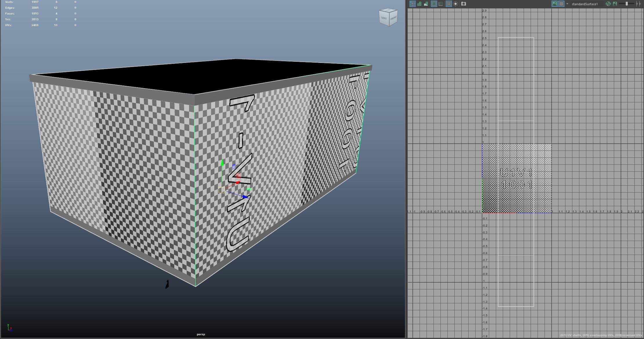Click the 'Faces:' heads-up display label
Viewport: 644px width, 339px height.
click(x=10, y=14)
